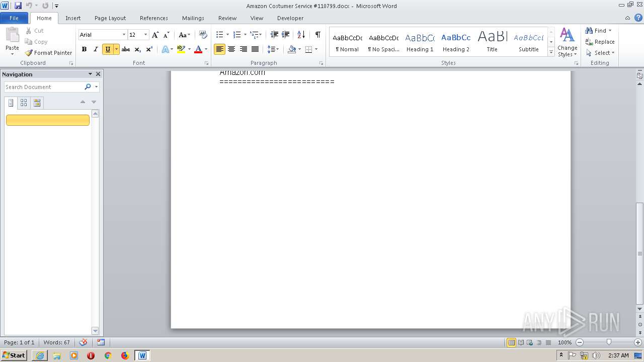Screen dimensions: 644x362
Task: Click the Text Effects icon
Action: coord(165,49)
